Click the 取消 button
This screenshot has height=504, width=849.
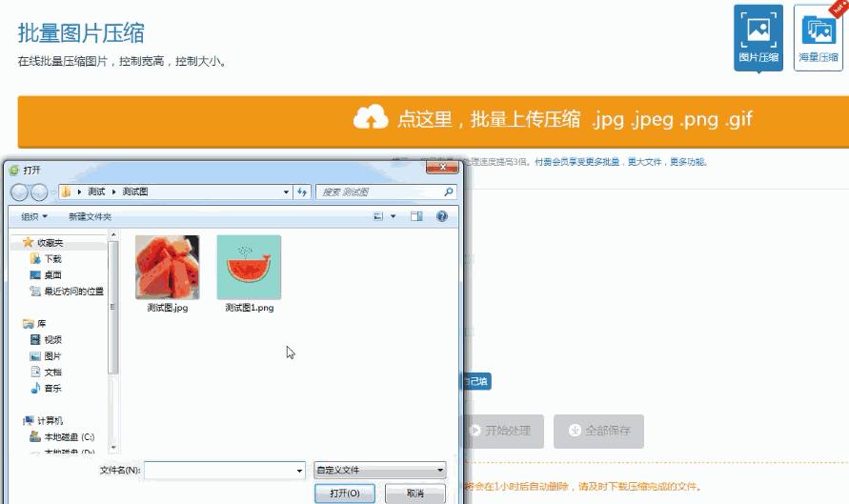(x=415, y=494)
